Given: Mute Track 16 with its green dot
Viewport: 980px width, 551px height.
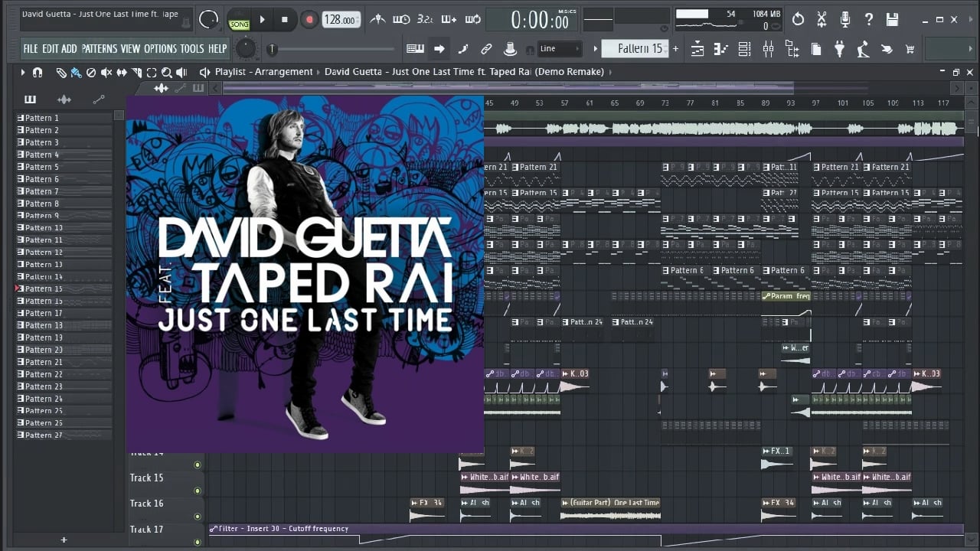Looking at the screenshot, I should click(x=198, y=517).
